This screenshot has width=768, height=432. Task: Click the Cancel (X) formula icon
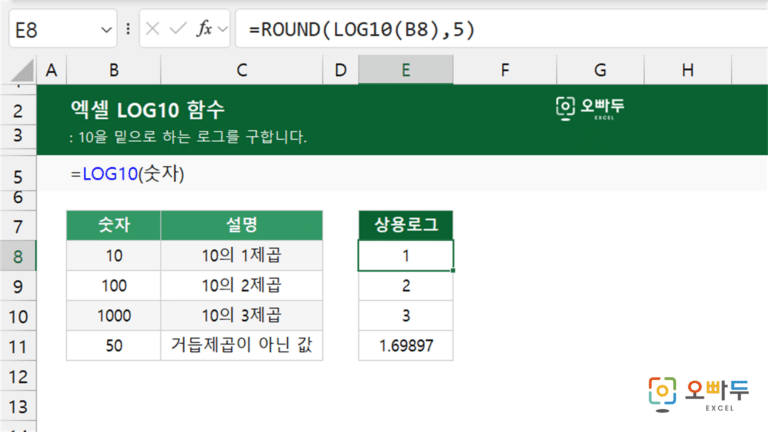(x=152, y=29)
